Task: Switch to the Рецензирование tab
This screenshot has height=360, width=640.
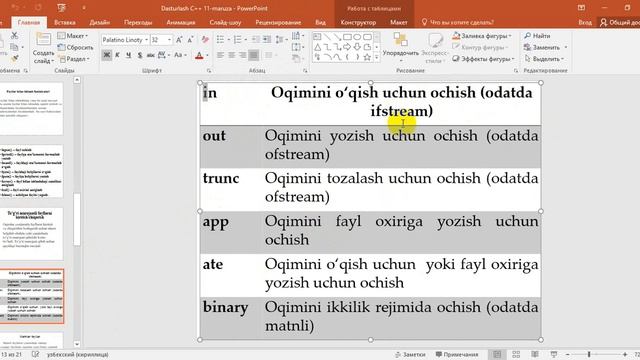Action: [278, 22]
